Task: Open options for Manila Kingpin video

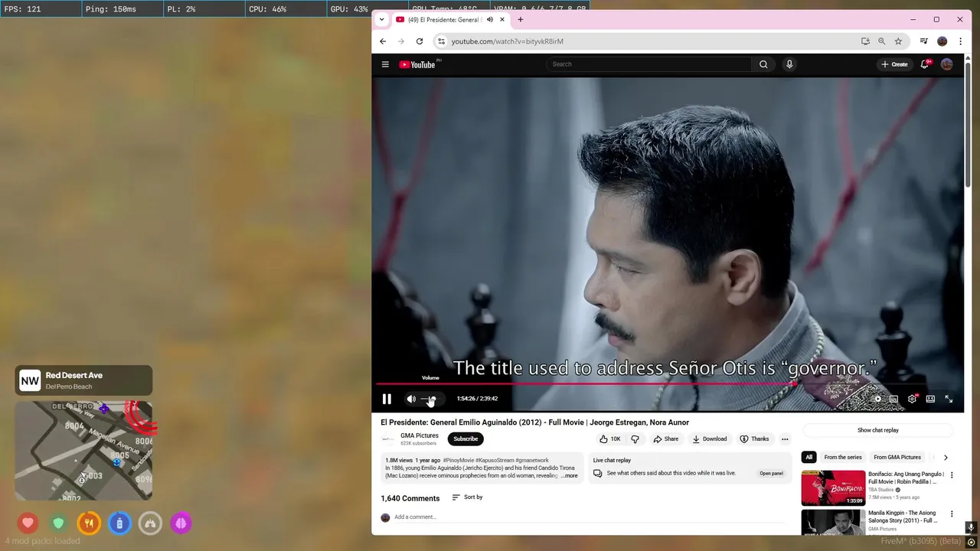Action: (952, 514)
